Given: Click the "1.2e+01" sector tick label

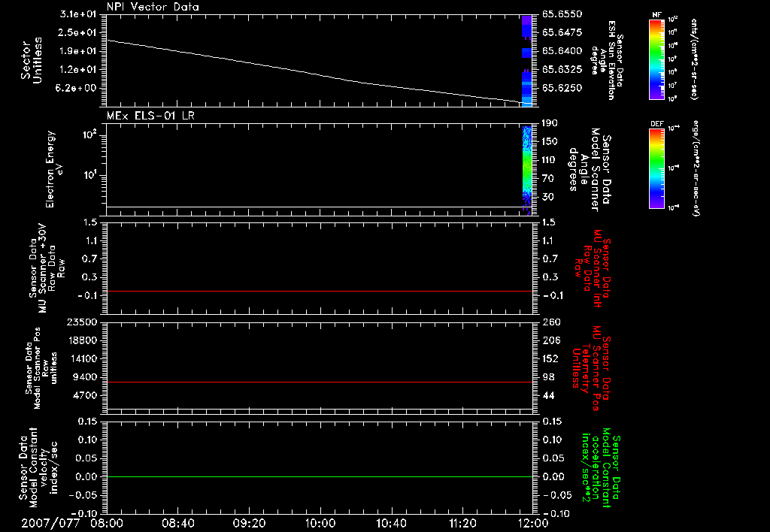Looking at the screenshot, I should tap(77, 70).
